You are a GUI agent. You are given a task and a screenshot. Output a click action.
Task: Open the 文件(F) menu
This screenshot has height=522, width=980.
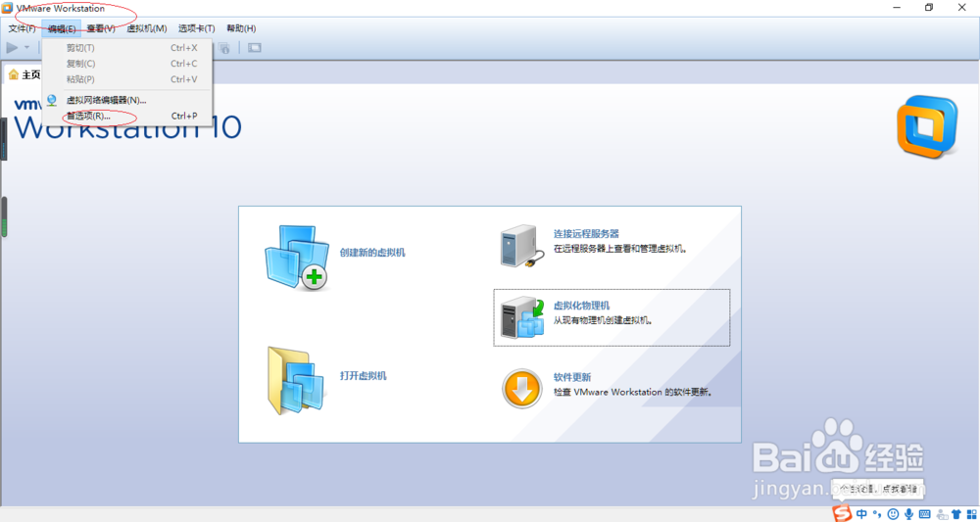tap(22, 28)
